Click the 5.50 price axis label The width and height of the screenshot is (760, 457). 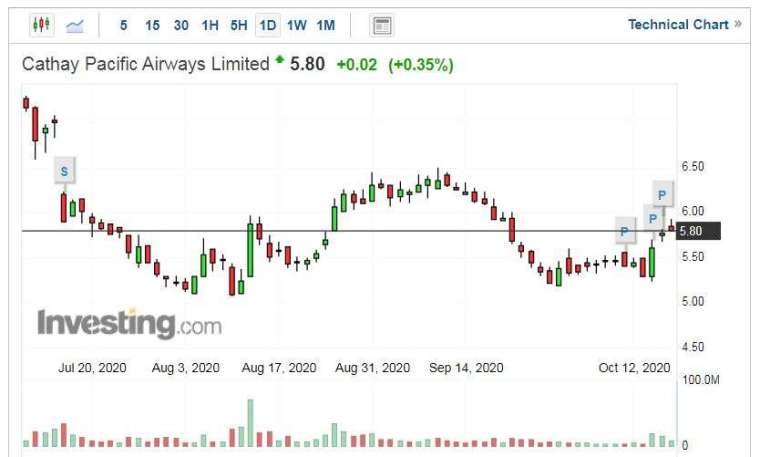[x=693, y=256]
